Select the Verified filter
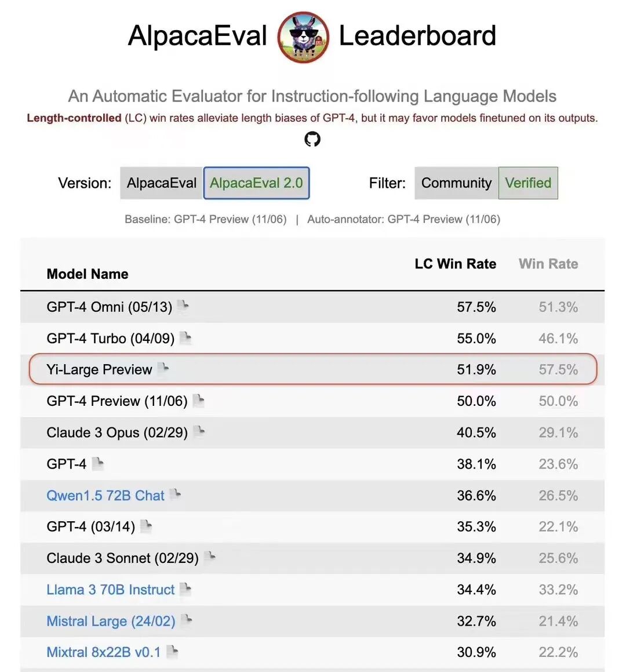The height and width of the screenshot is (672, 626). pos(528,183)
